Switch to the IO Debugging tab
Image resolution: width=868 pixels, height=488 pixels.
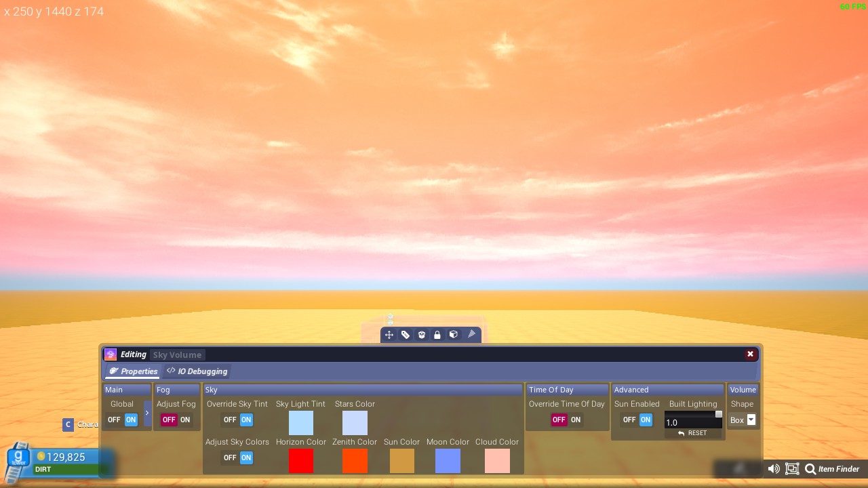pos(197,371)
